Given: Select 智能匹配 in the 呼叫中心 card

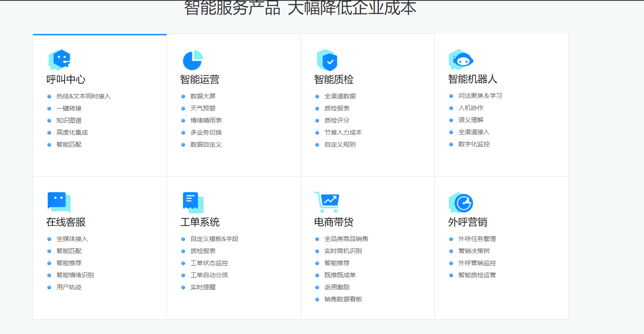Looking at the screenshot, I should click(x=69, y=144).
